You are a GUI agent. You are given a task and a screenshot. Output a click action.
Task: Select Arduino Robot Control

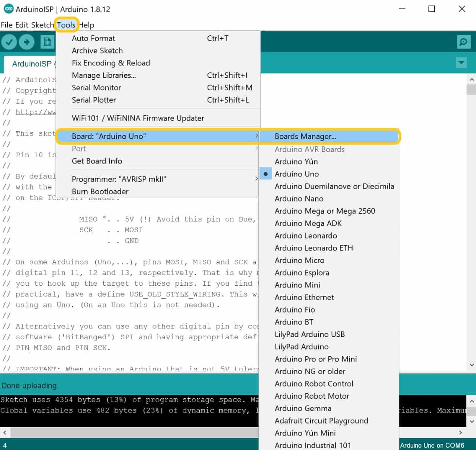329,383
